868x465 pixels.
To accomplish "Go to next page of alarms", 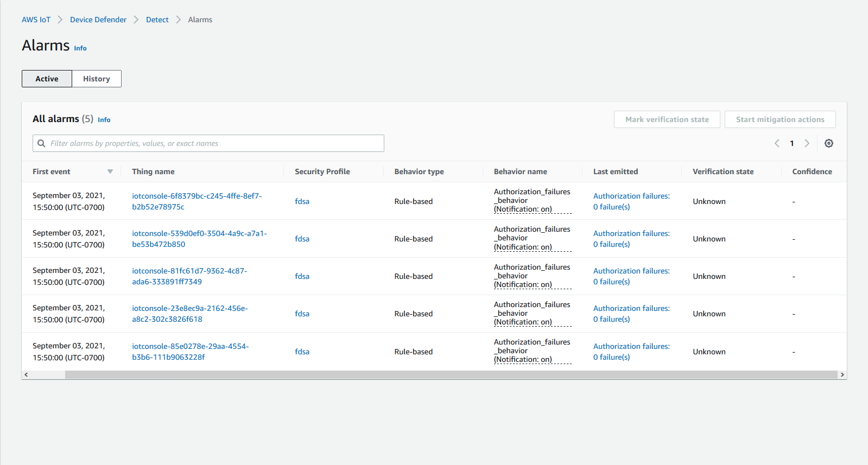I will (807, 143).
